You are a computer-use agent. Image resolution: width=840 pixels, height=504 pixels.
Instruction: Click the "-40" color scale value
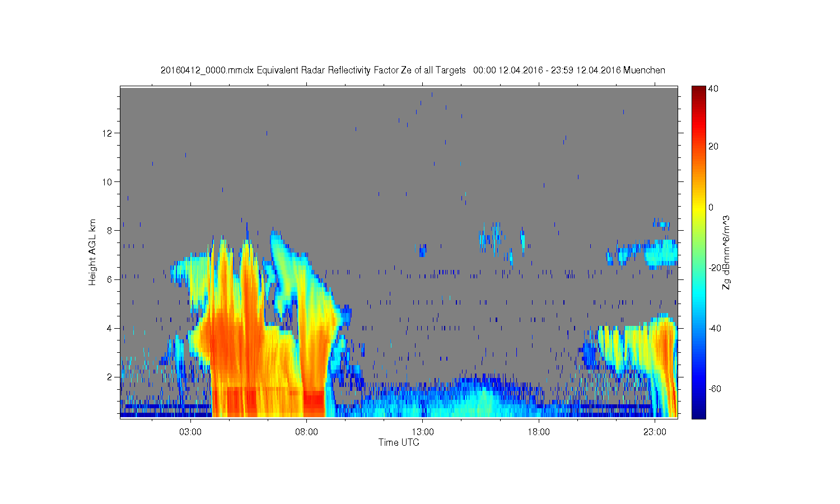click(x=715, y=328)
